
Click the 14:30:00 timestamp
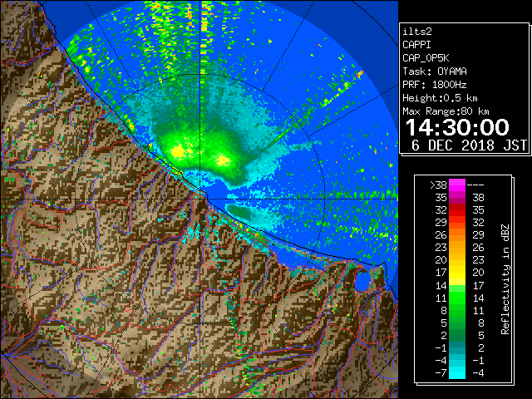click(457, 127)
